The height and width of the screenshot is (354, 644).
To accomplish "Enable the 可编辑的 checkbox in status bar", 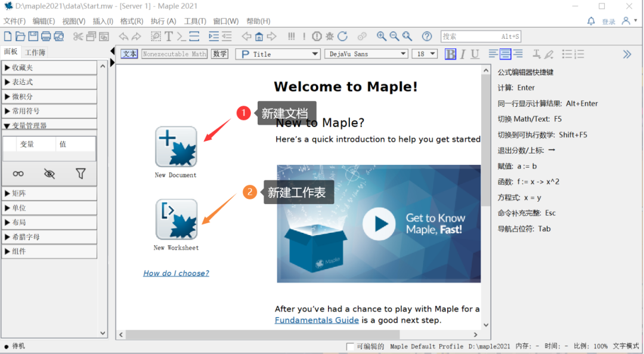I will click(351, 346).
